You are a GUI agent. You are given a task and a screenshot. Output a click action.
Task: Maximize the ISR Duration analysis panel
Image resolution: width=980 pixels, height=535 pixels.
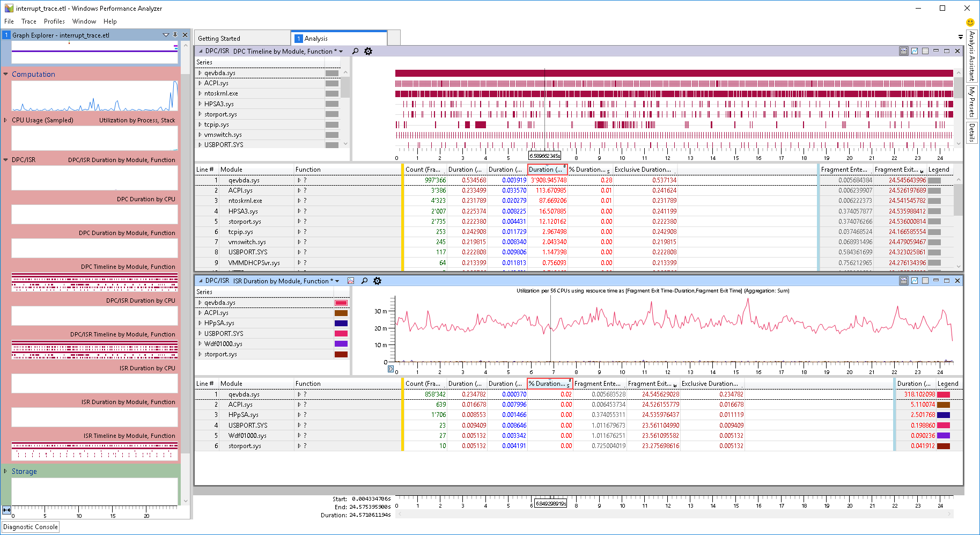tap(947, 281)
